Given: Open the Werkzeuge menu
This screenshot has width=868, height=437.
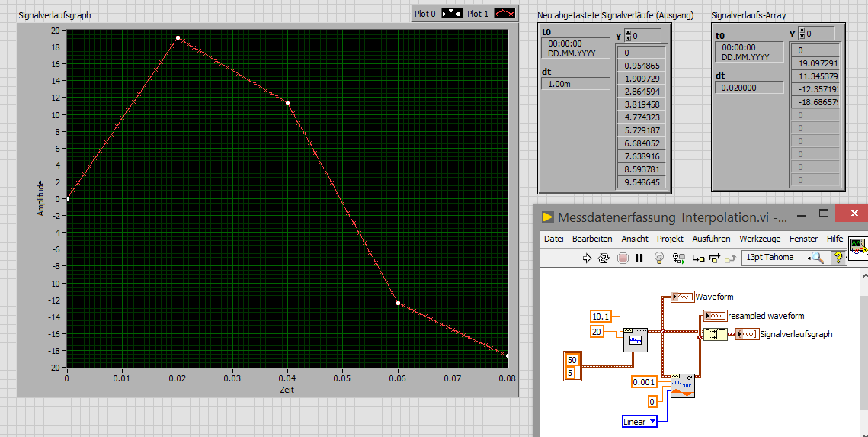Looking at the screenshot, I should (x=760, y=239).
